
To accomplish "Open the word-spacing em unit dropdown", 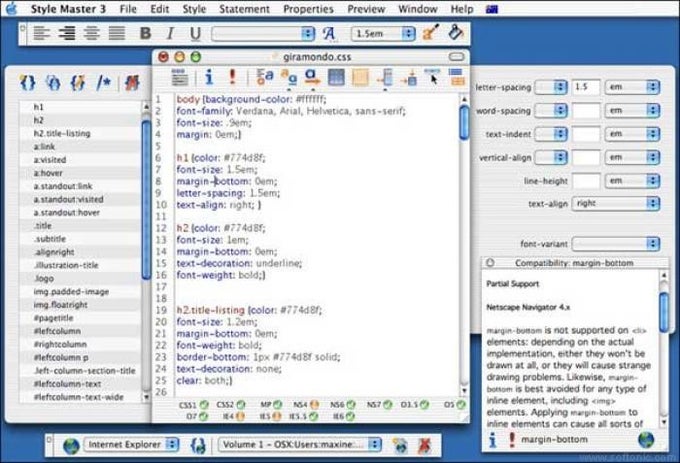I will point(632,111).
